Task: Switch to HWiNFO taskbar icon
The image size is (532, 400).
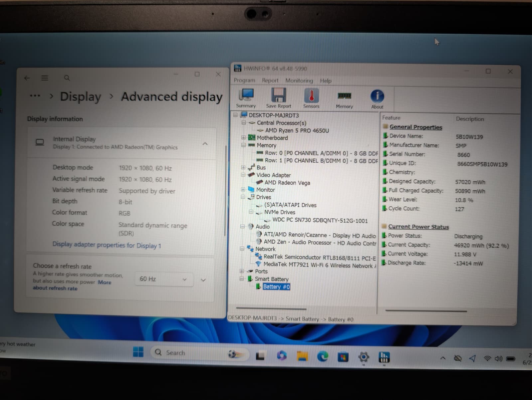Action: coord(384,358)
